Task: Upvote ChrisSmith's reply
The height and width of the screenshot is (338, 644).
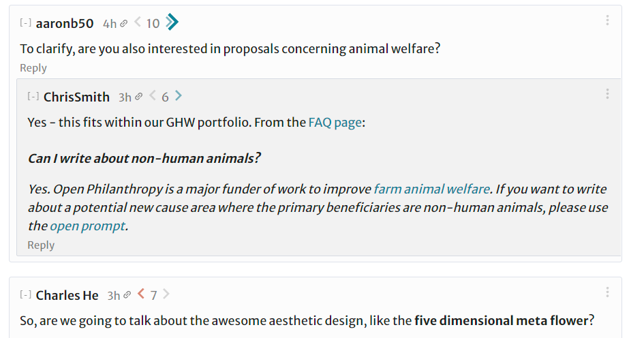Action: 179,97
